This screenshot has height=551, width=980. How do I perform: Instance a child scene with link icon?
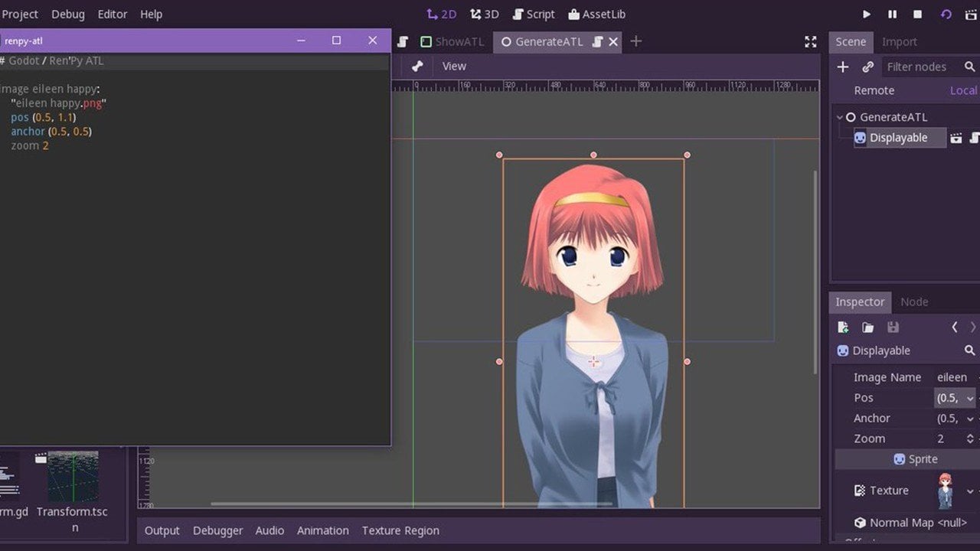point(867,67)
